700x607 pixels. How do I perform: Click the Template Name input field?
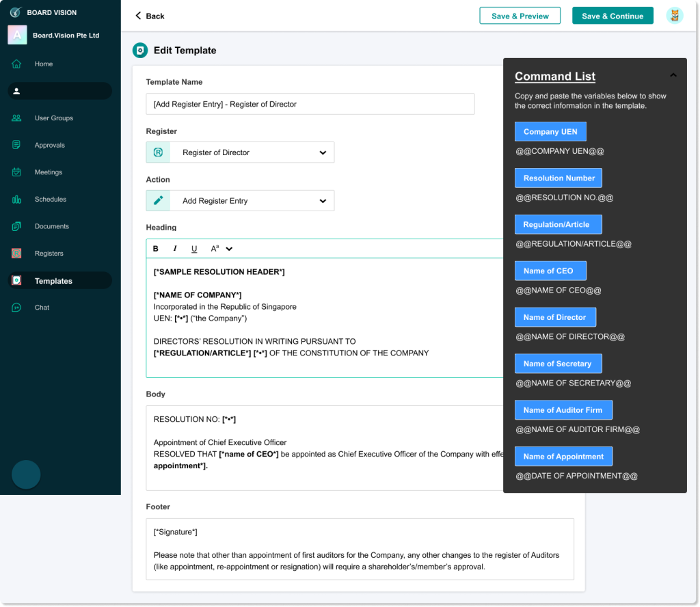coord(310,104)
